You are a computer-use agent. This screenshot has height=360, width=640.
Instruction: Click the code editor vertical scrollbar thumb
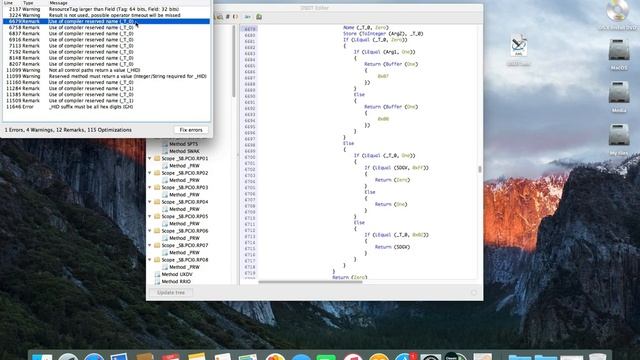480,169
